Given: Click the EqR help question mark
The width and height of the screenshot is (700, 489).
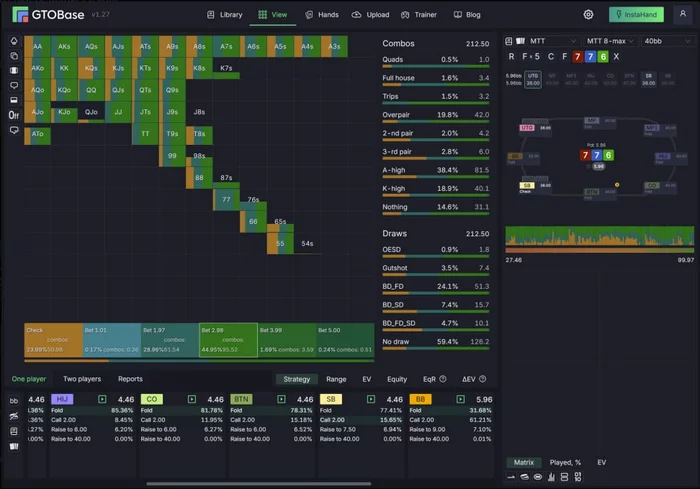Looking at the screenshot, I should click(443, 379).
